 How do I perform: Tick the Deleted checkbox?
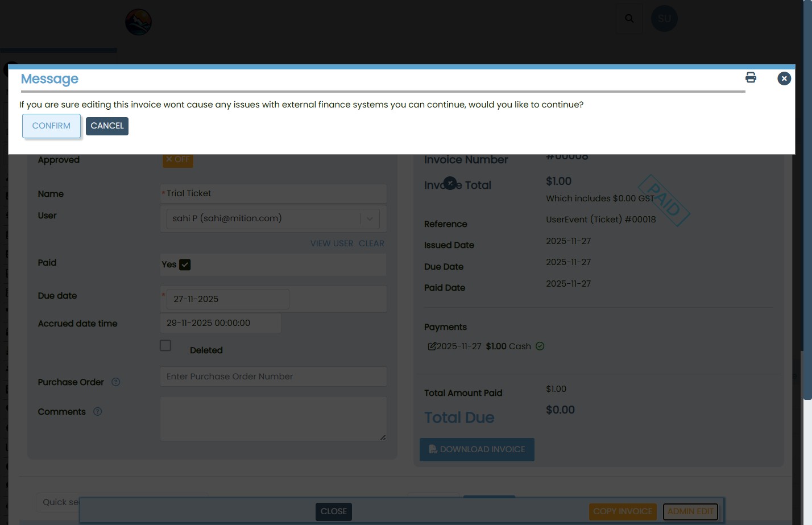(x=165, y=346)
